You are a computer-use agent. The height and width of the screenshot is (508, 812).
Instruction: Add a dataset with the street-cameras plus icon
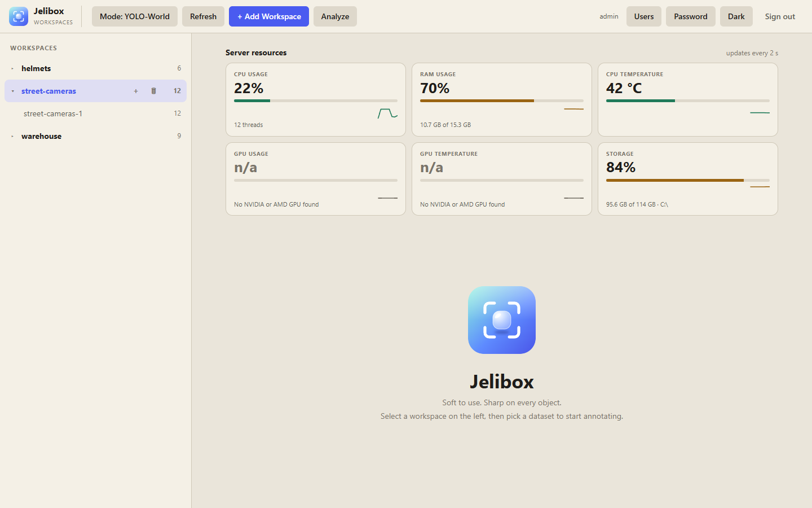[136, 91]
